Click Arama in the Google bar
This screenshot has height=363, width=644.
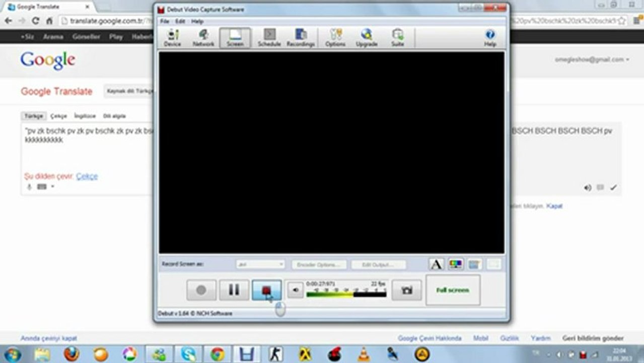(53, 37)
